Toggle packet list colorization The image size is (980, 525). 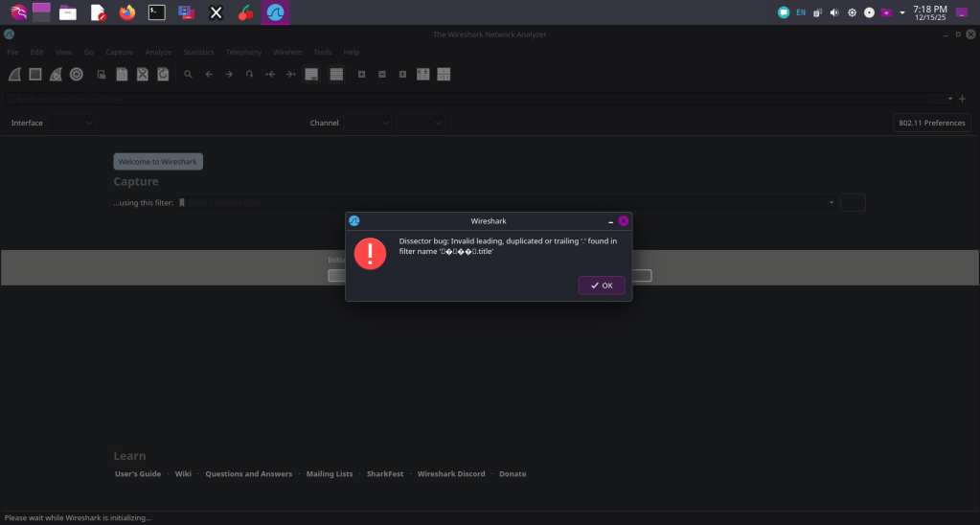pos(336,74)
